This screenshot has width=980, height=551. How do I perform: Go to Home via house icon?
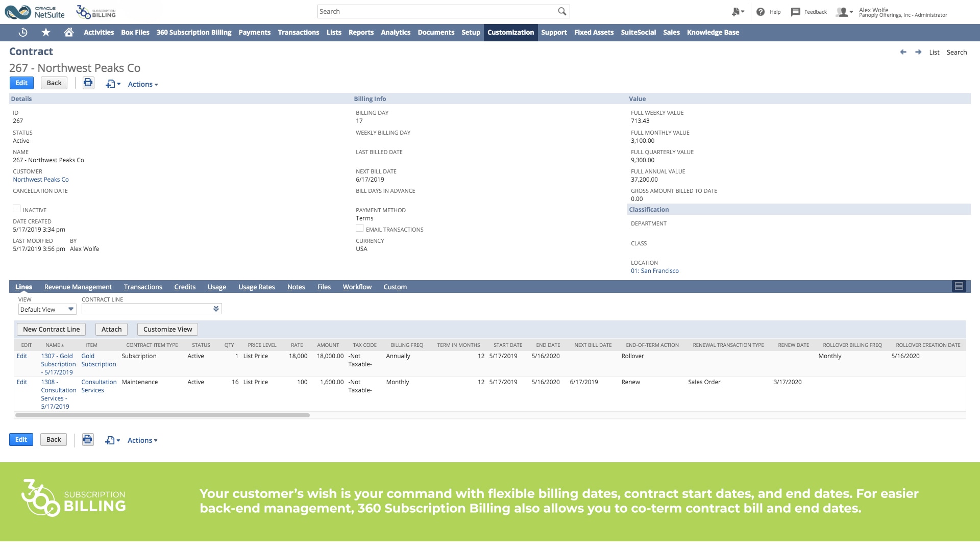(x=69, y=32)
